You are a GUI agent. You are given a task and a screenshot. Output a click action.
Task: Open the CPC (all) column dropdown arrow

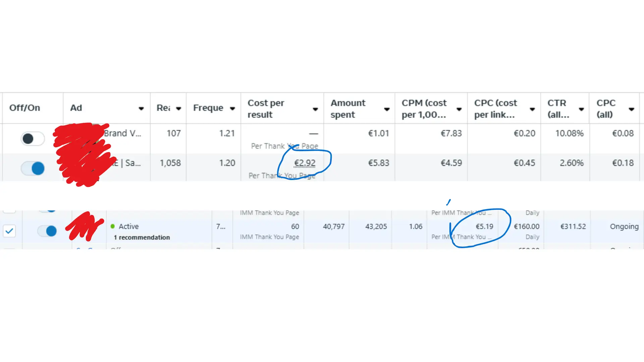pos(631,109)
